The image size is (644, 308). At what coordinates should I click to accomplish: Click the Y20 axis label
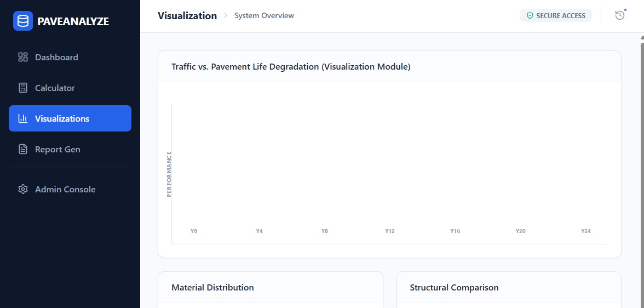tap(520, 231)
